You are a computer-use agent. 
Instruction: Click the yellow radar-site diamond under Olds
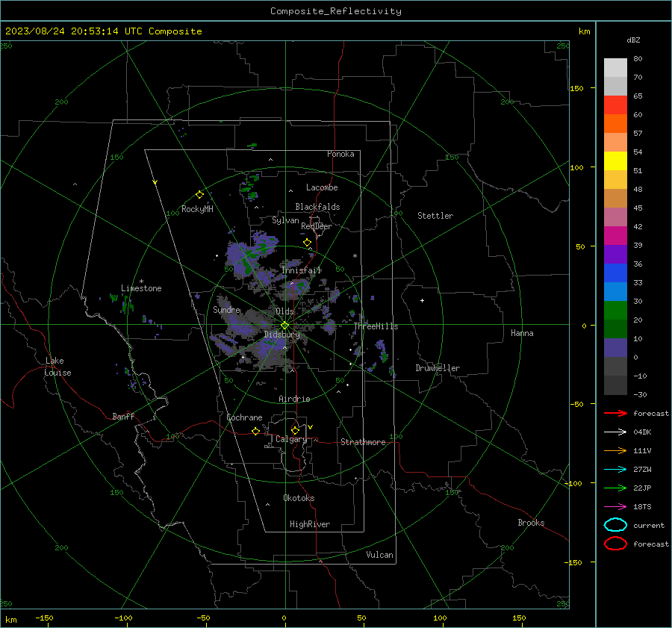point(285,326)
